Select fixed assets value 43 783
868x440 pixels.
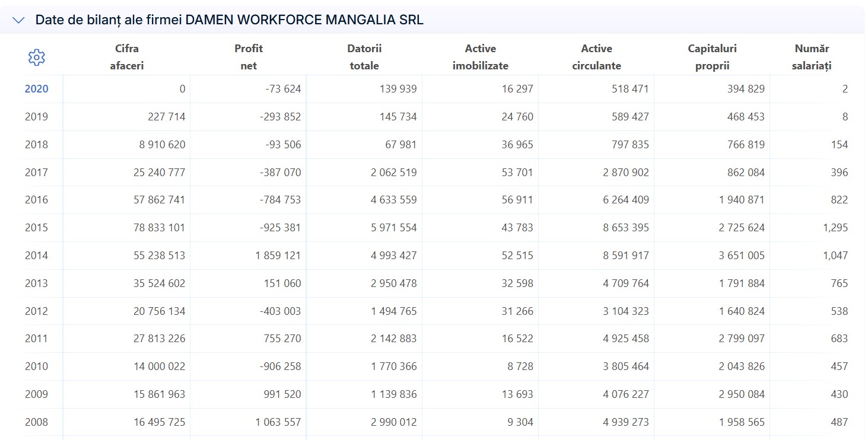click(517, 228)
